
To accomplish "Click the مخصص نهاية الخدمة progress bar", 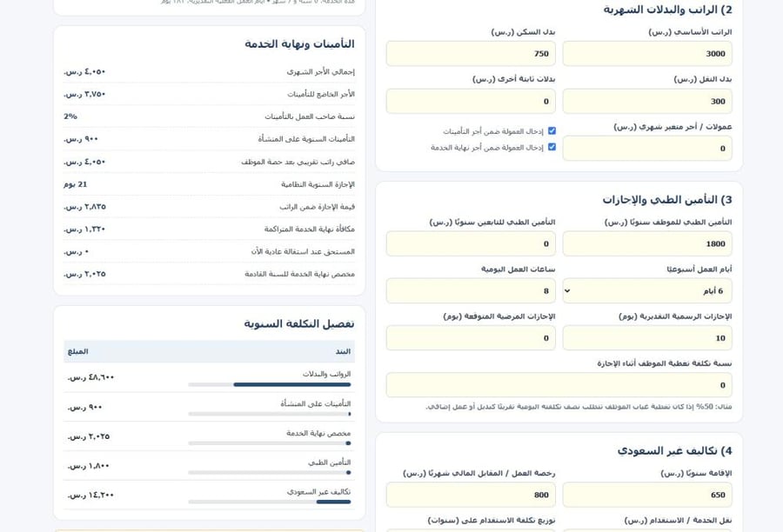I will click(270, 443).
